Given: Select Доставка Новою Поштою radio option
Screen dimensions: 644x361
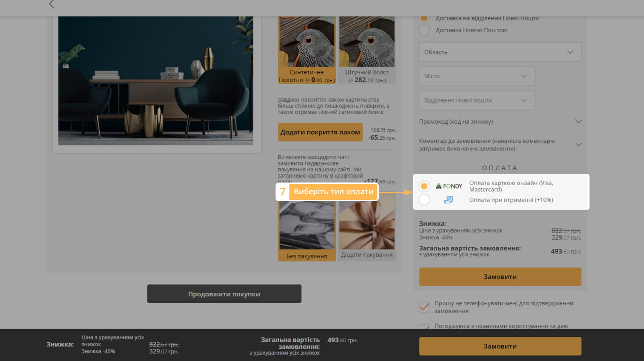Looking at the screenshot, I should point(424,30).
